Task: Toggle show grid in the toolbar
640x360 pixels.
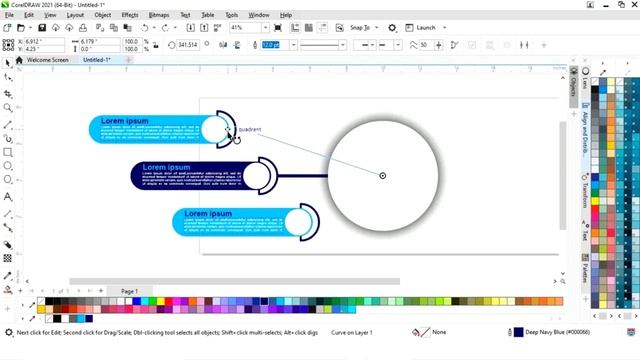Action: (x=309, y=28)
